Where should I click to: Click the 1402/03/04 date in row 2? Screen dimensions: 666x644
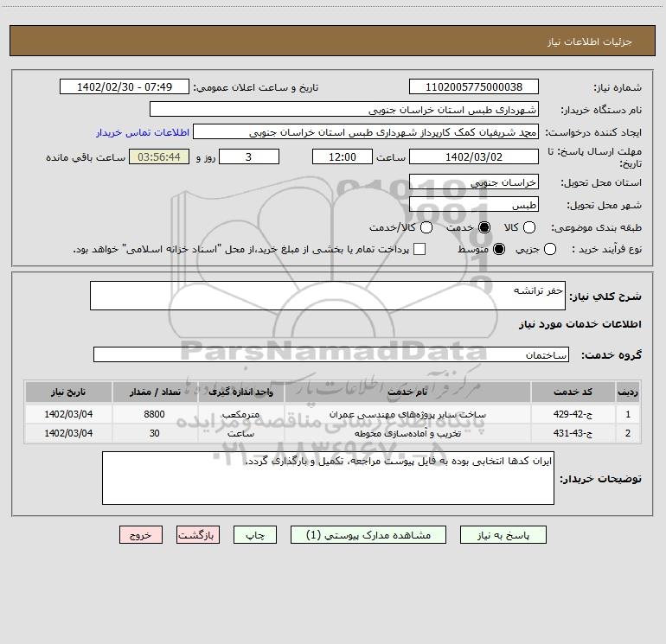coord(68,433)
